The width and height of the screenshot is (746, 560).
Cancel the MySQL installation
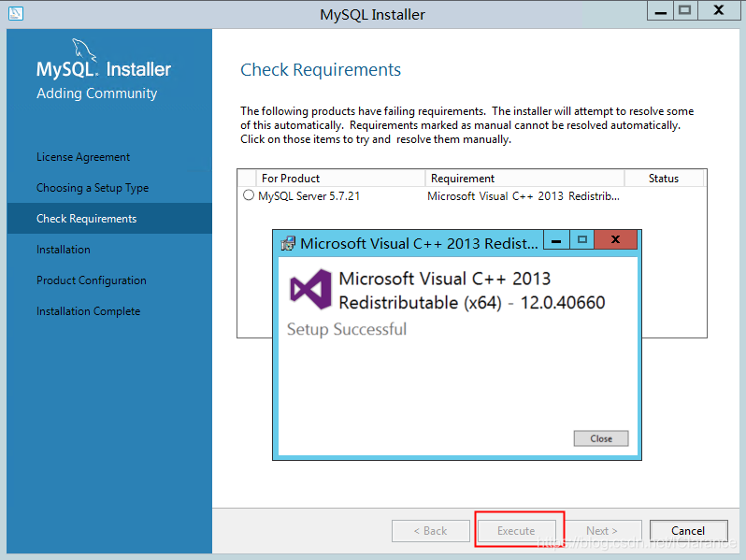point(688,530)
